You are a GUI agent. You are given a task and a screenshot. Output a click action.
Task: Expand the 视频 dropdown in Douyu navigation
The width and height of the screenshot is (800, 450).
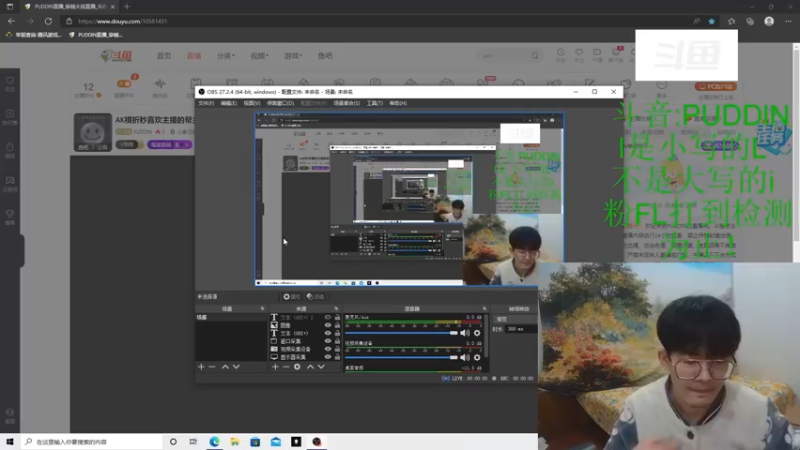259,56
